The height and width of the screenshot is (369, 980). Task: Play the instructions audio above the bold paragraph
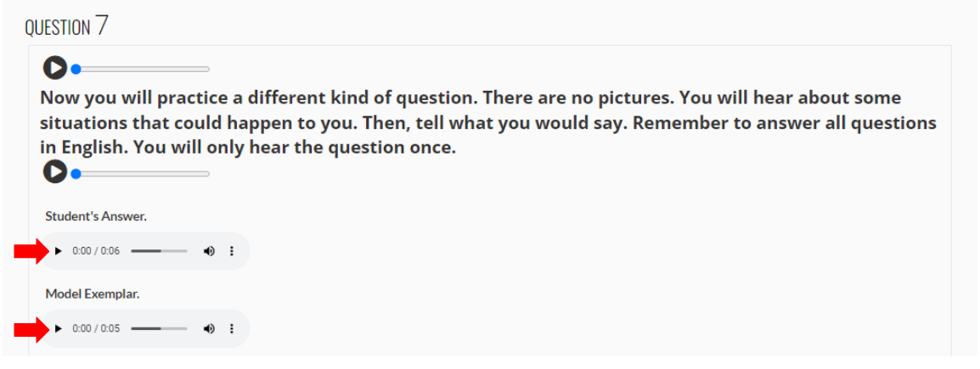pos(55,67)
